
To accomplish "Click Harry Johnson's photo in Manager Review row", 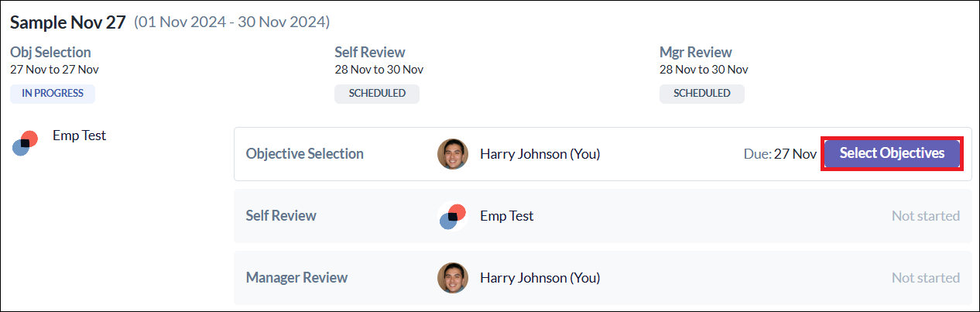I will click(x=452, y=277).
